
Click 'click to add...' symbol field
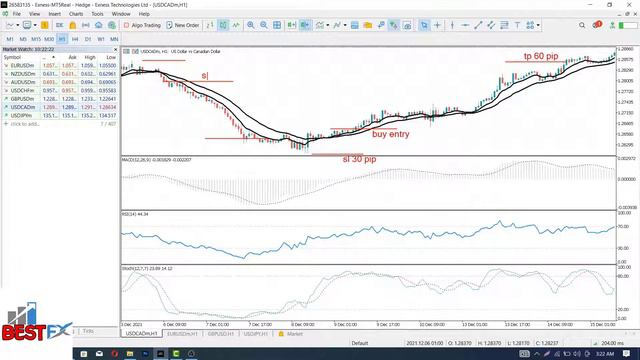pos(25,124)
